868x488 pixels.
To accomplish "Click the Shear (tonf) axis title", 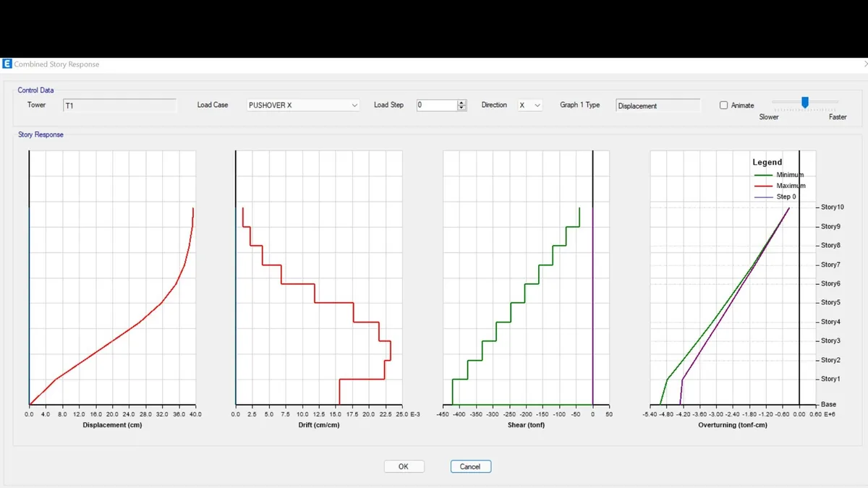I will click(x=526, y=425).
